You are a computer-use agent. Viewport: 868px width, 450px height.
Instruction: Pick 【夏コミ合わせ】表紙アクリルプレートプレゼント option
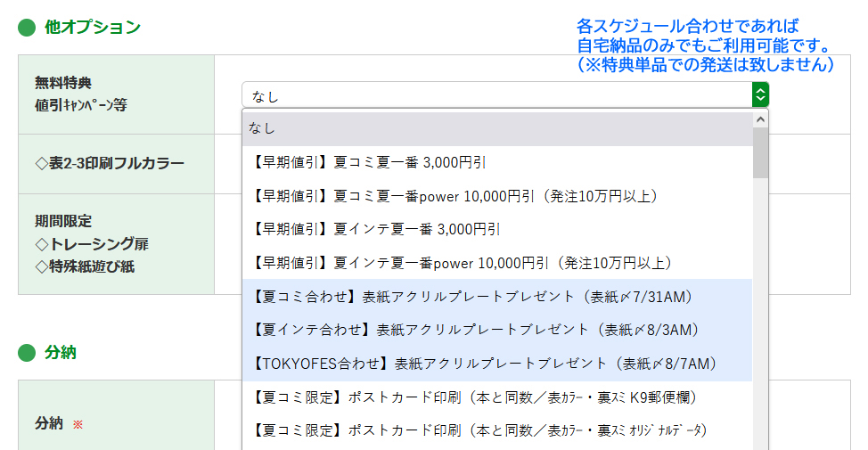coord(497,297)
